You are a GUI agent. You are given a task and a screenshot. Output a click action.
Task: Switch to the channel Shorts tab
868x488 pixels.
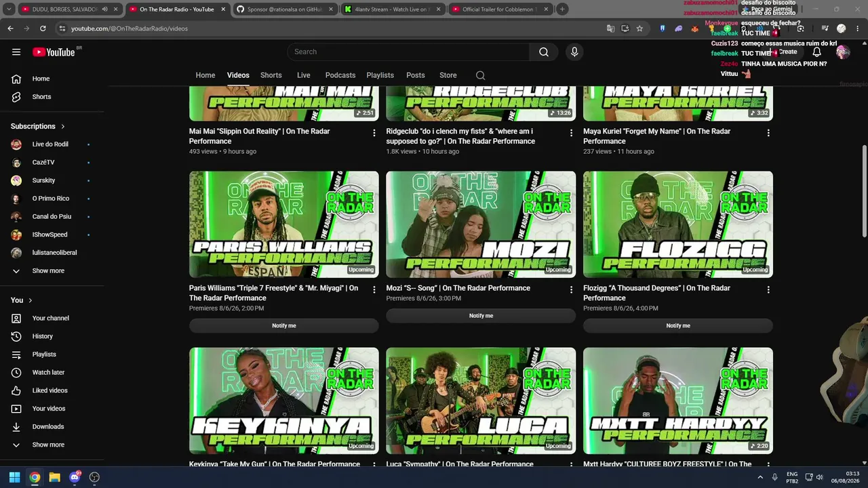(x=271, y=75)
